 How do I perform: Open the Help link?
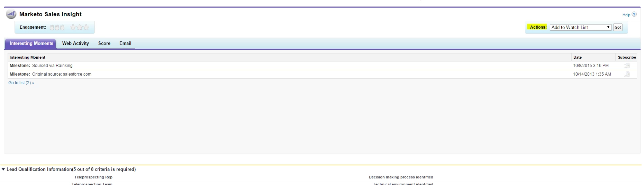tap(626, 15)
